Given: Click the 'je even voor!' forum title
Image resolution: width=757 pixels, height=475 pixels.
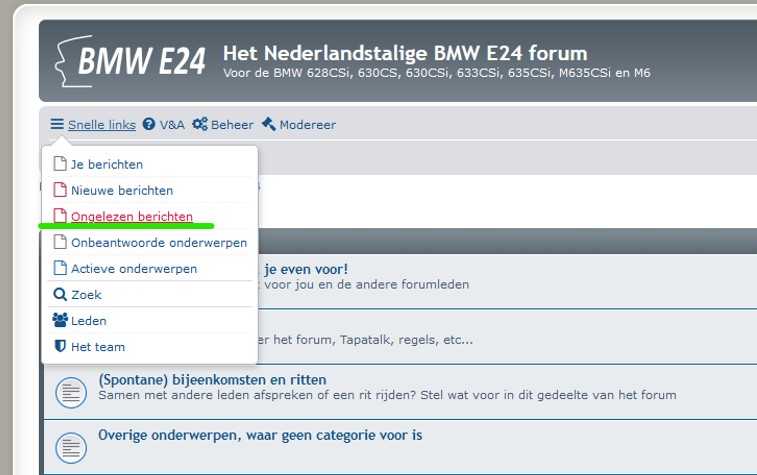Looking at the screenshot, I should [x=306, y=269].
